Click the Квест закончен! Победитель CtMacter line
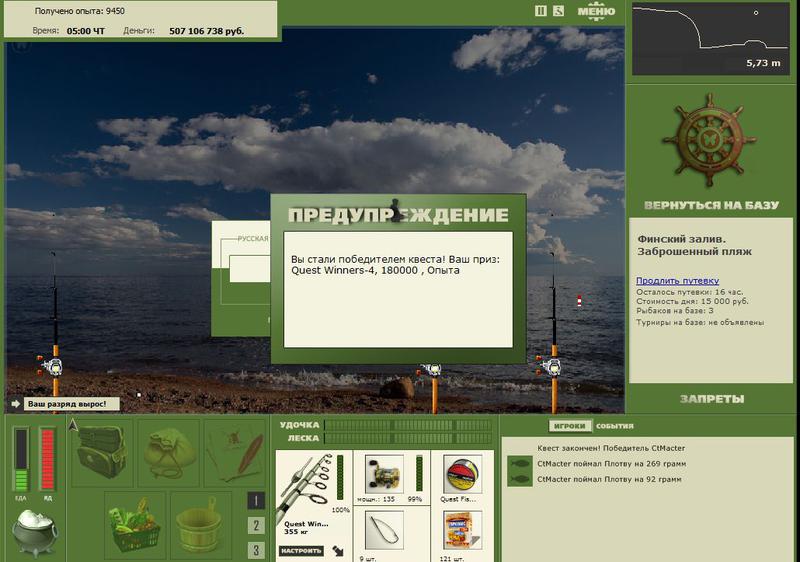 point(611,448)
